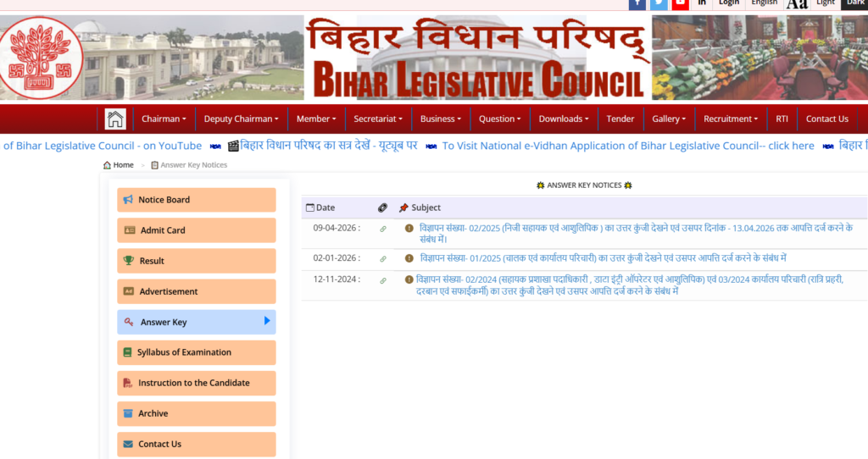Image resolution: width=868 pixels, height=459 pixels.
Task: Open attachment link icon for 09-04-2026 notice
Action: pyautogui.click(x=383, y=229)
